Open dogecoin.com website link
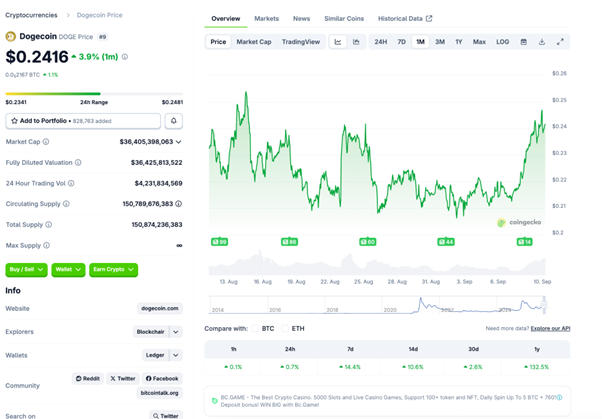The image size is (602, 419). coord(160,308)
